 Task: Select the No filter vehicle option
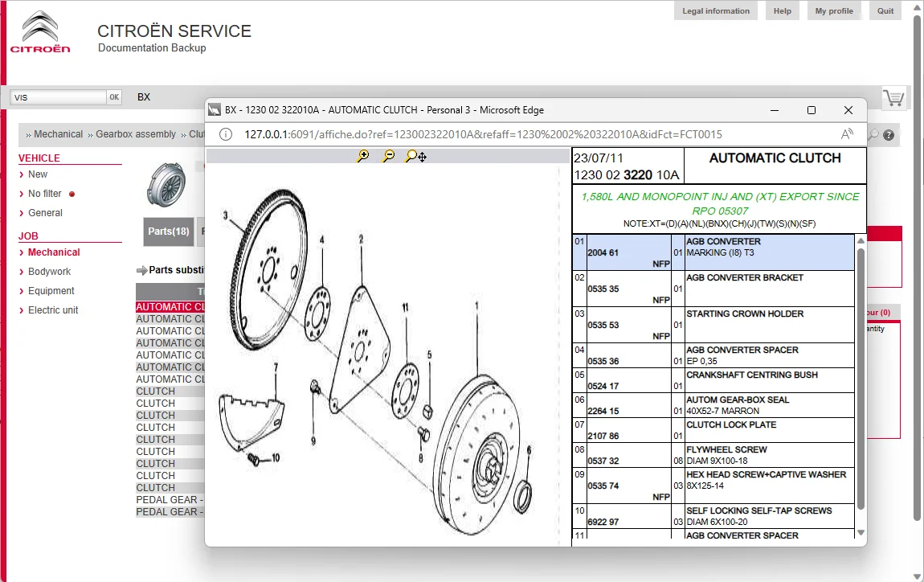point(45,194)
